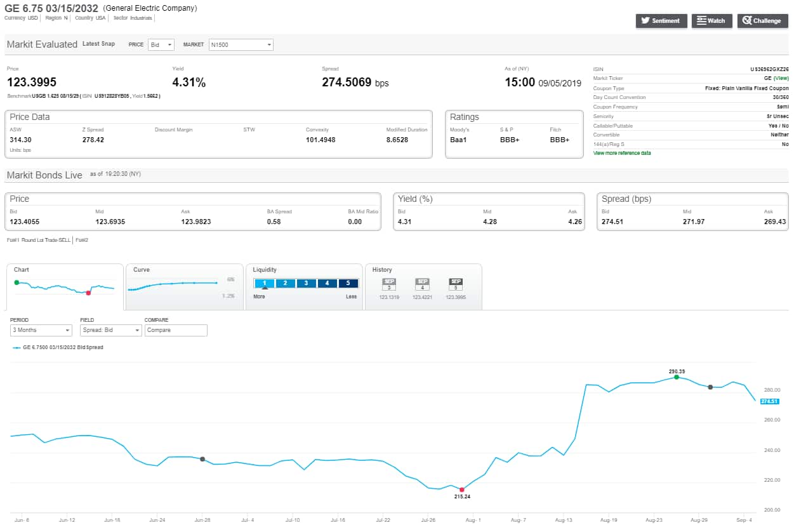Click the green 290.35 peak marker on chart

pyautogui.click(x=677, y=377)
